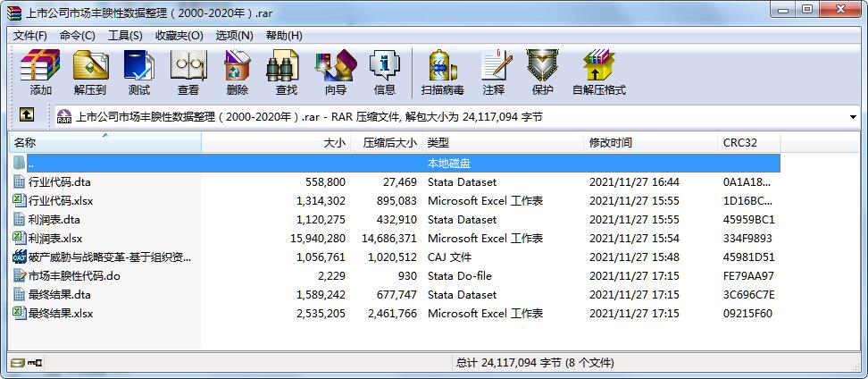
Task: Click the Excel icon of 利润表.xlsx
Action: (x=19, y=239)
